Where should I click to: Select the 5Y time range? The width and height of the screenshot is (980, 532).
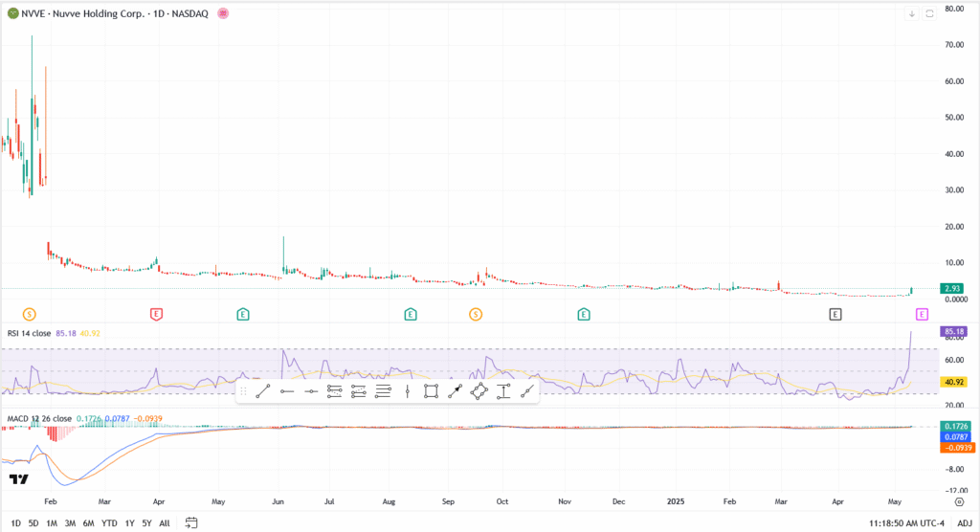pos(146,523)
